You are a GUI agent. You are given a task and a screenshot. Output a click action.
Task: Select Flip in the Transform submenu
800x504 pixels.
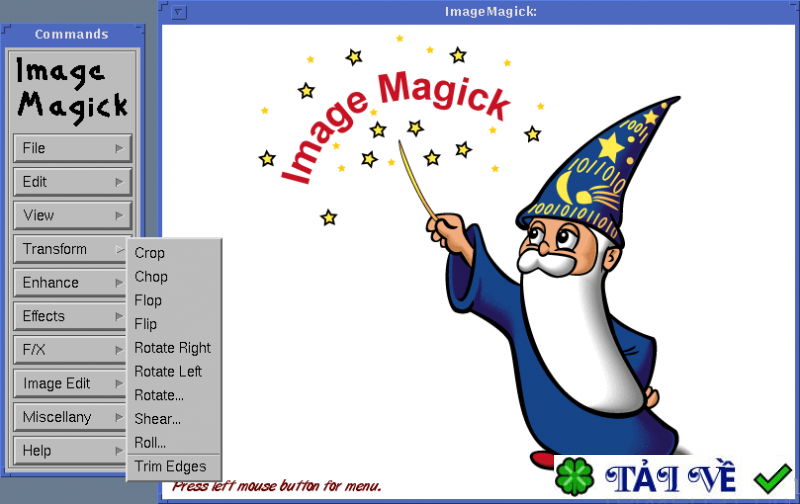173,324
